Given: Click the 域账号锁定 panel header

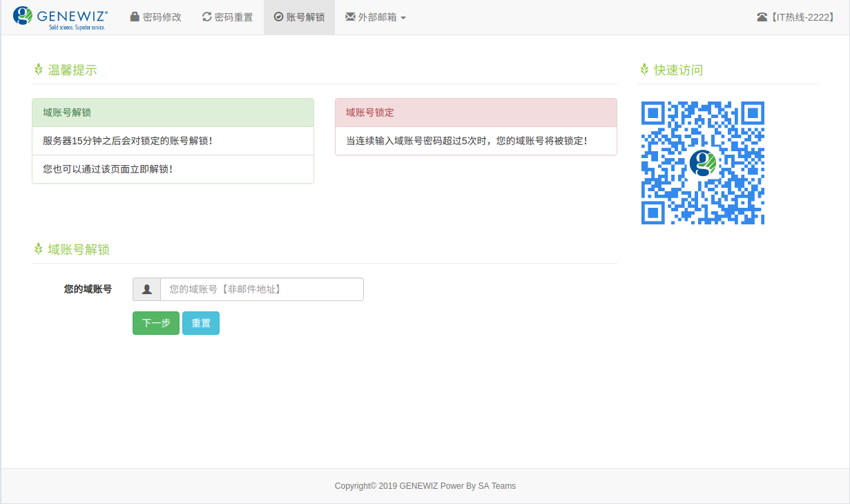Looking at the screenshot, I should (476, 112).
